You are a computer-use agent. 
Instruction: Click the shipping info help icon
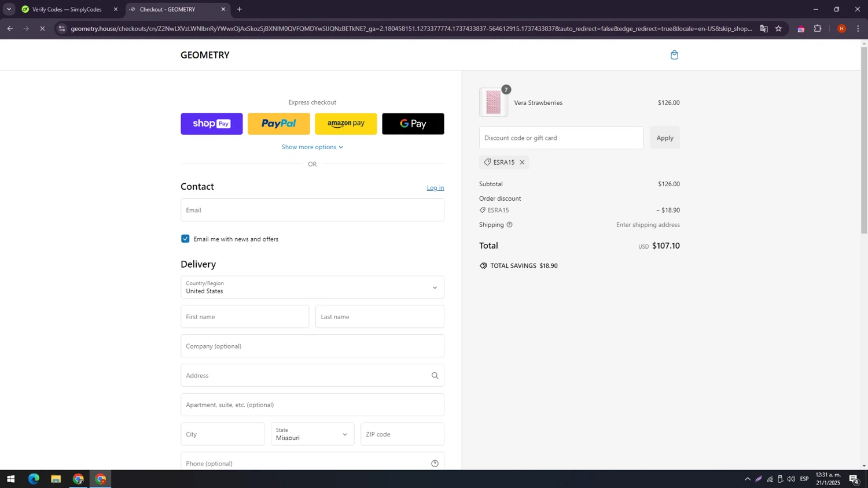point(509,225)
